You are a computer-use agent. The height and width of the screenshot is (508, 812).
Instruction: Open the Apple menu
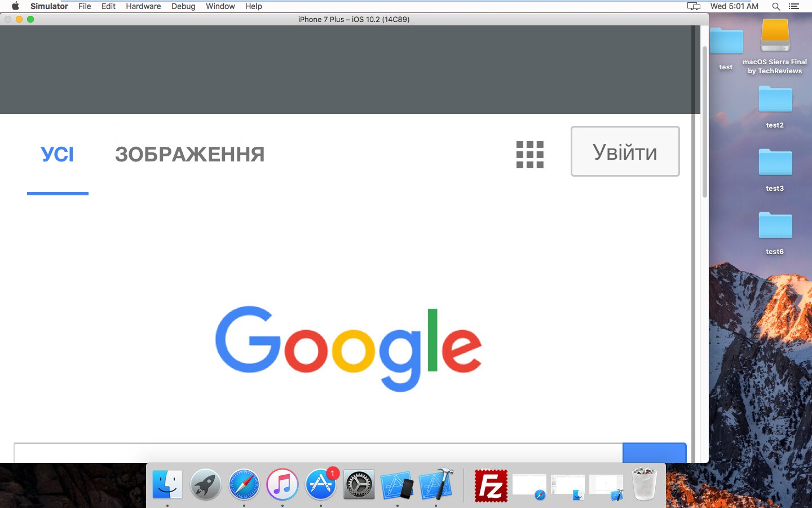point(15,6)
